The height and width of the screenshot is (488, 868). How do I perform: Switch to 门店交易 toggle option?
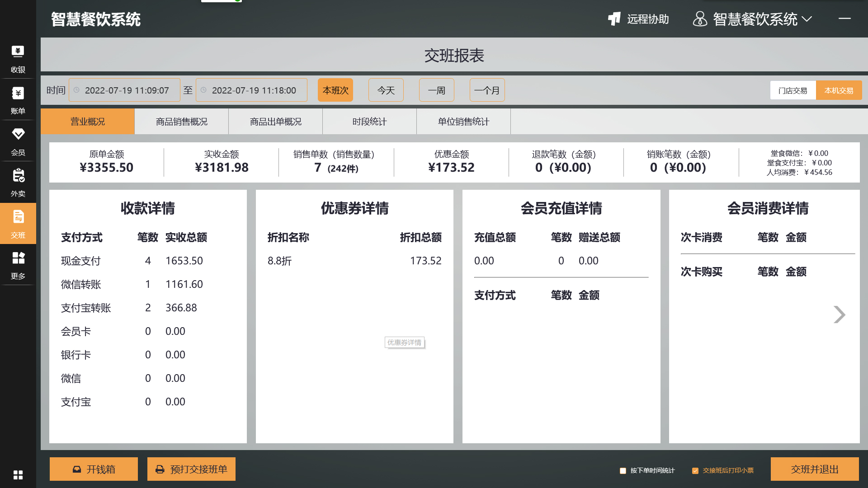793,90
